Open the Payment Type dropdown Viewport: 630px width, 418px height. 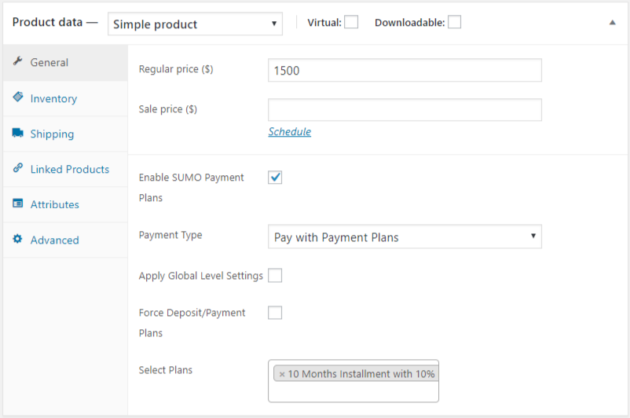[x=405, y=237]
